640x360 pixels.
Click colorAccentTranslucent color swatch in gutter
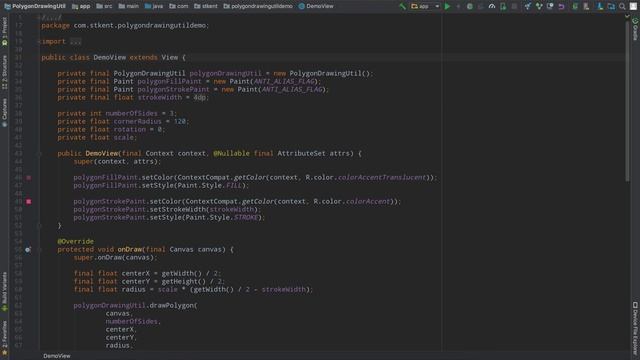click(29, 178)
